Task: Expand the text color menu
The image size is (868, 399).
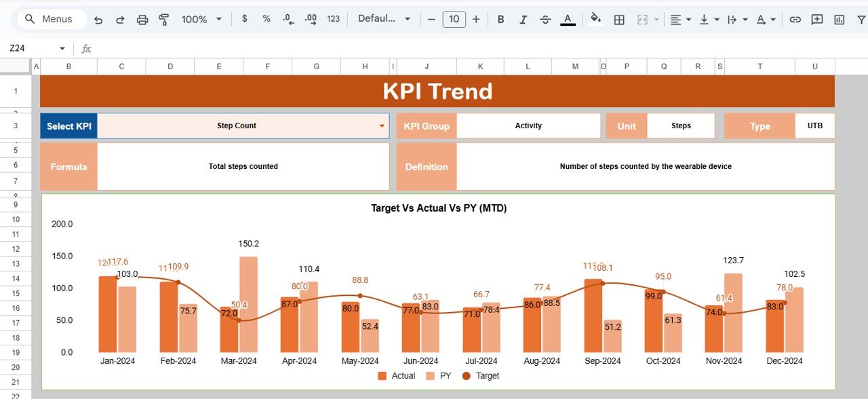Action: pos(568,19)
